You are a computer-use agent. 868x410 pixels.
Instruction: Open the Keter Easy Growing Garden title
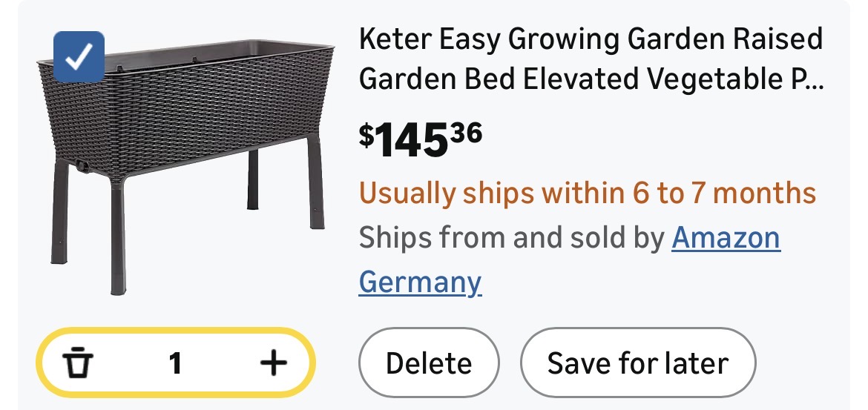591,39
